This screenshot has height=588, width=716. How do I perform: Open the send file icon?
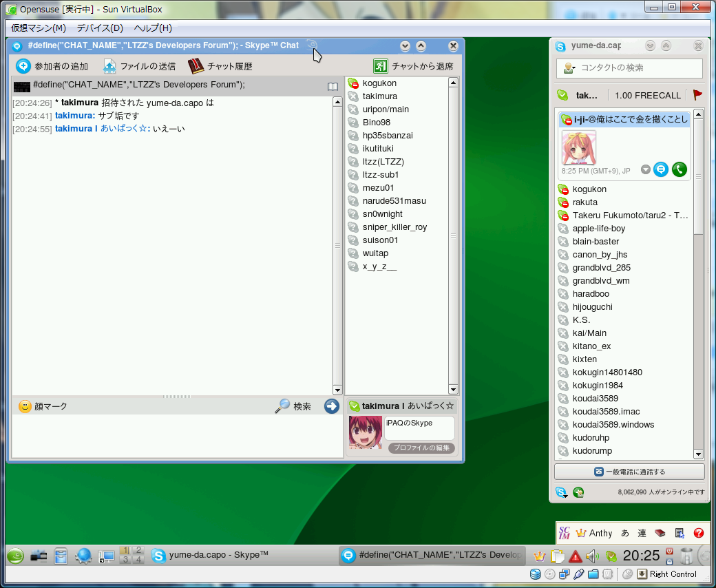[109, 66]
